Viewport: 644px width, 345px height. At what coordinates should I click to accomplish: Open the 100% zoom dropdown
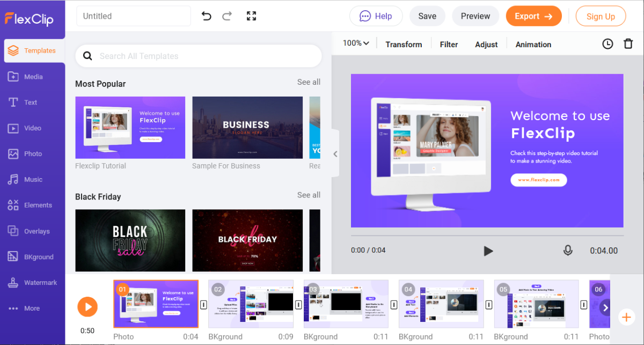click(356, 43)
